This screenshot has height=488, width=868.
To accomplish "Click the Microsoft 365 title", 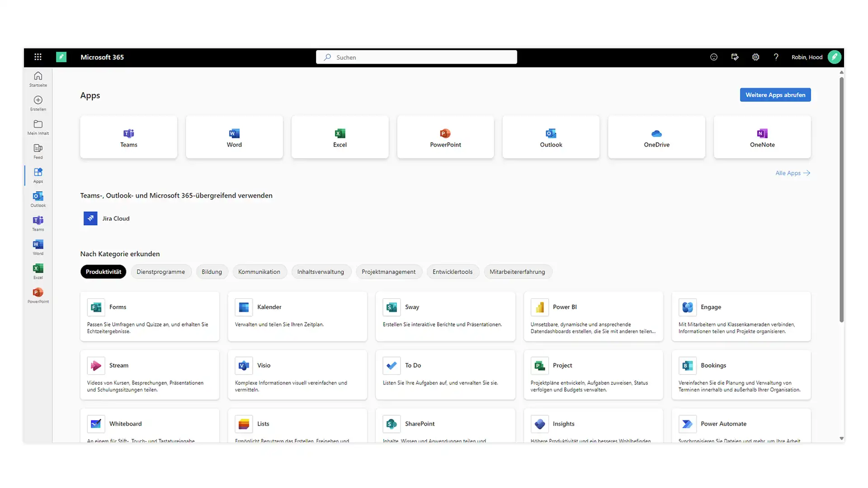I will [102, 57].
